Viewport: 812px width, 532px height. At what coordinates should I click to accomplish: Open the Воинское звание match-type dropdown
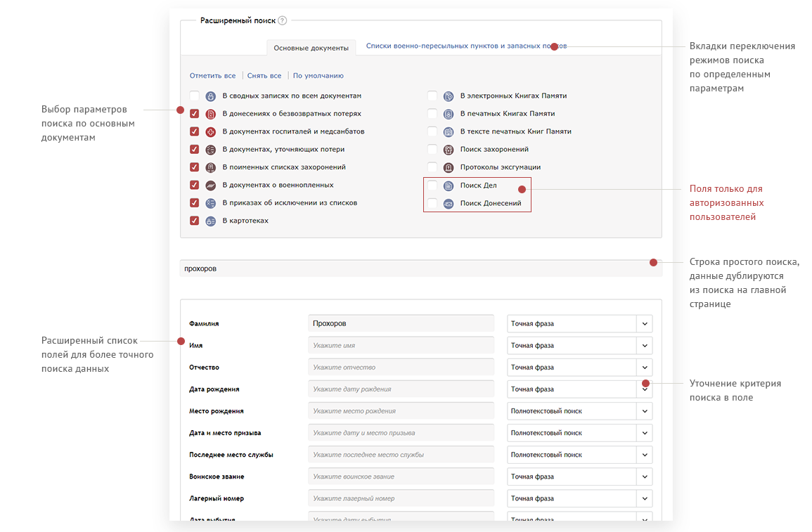pos(579,476)
